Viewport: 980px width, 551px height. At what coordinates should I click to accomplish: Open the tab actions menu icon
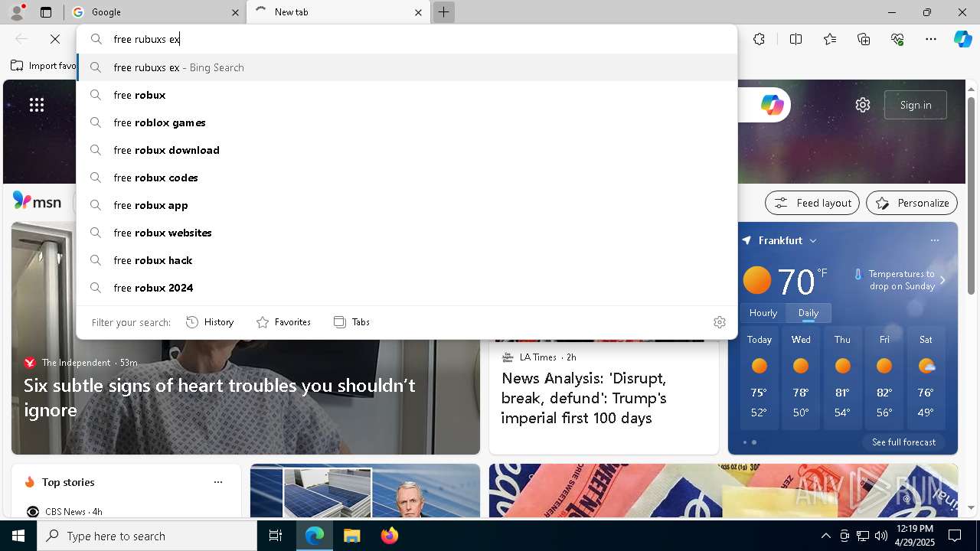pos(46,12)
